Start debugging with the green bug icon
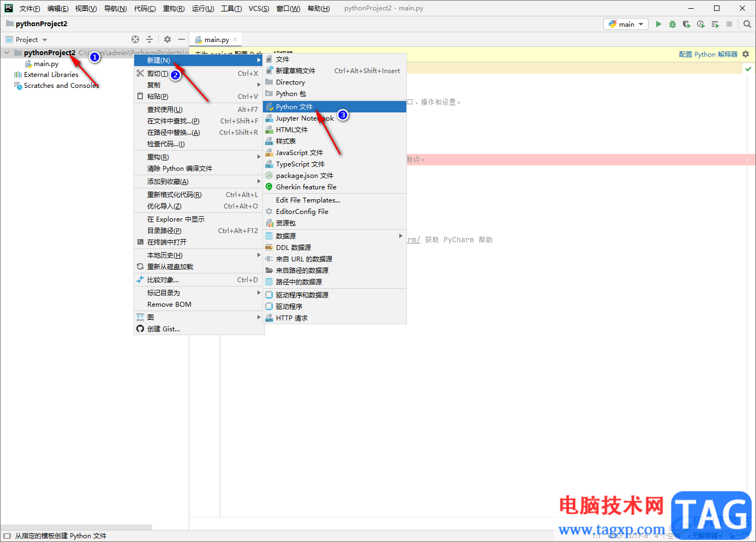Screen dimensions: 756x542 [673, 24]
